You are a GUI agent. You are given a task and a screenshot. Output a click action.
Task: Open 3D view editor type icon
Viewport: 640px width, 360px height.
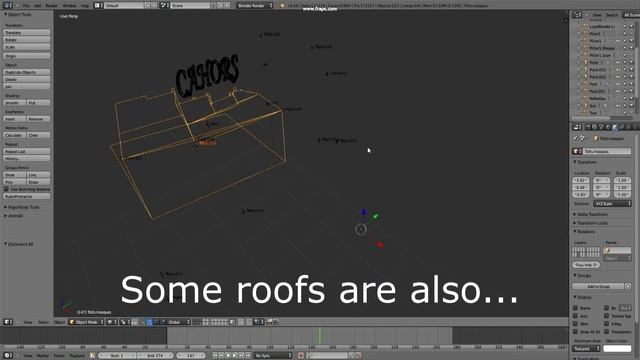click(x=8, y=322)
